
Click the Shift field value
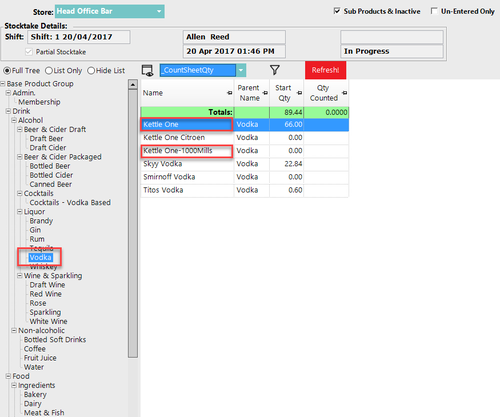(x=79, y=37)
